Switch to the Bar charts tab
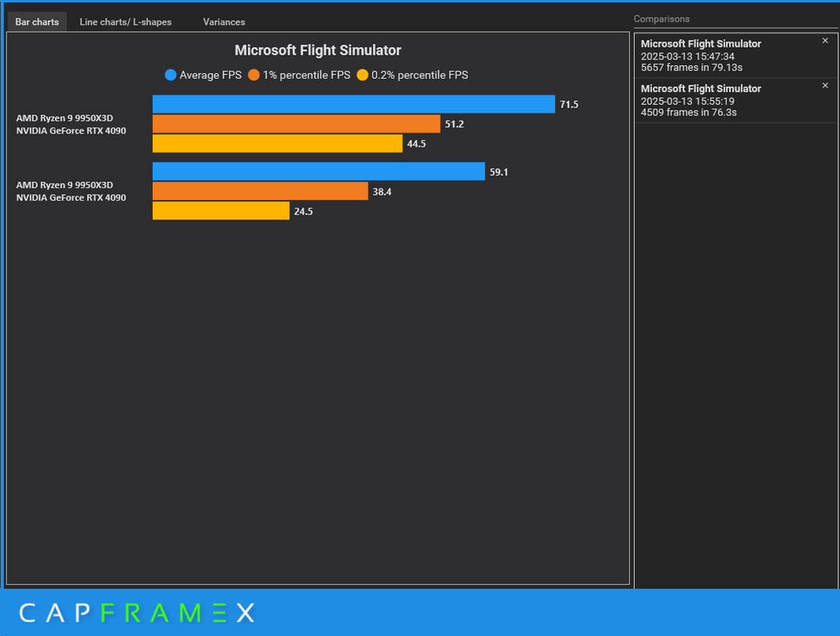Image resolution: width=840 pixels, height=636 pixels. (37, 22)
